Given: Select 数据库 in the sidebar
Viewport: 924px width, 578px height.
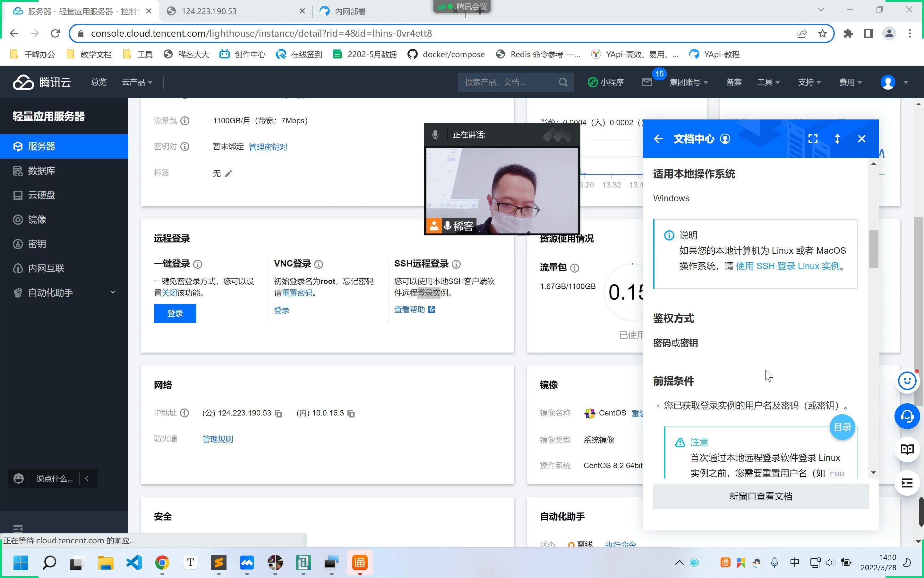Looking at the screenshot, I should 64,171.
